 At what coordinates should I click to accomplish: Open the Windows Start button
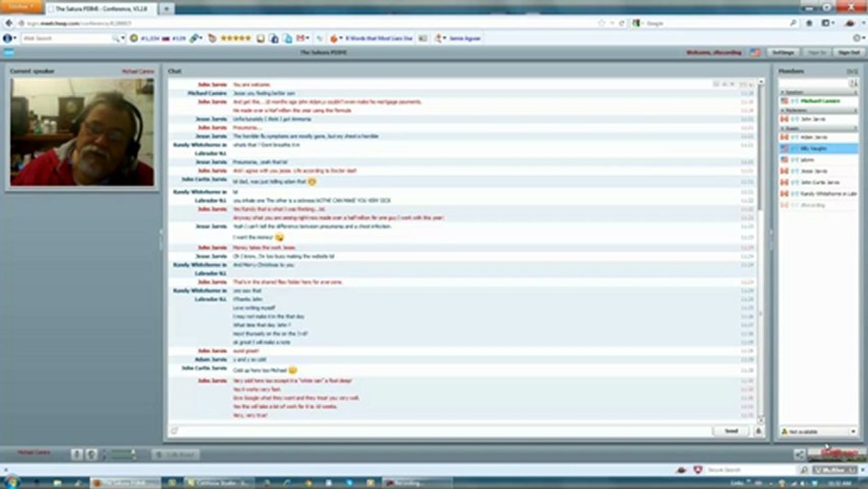click(11, 482)
